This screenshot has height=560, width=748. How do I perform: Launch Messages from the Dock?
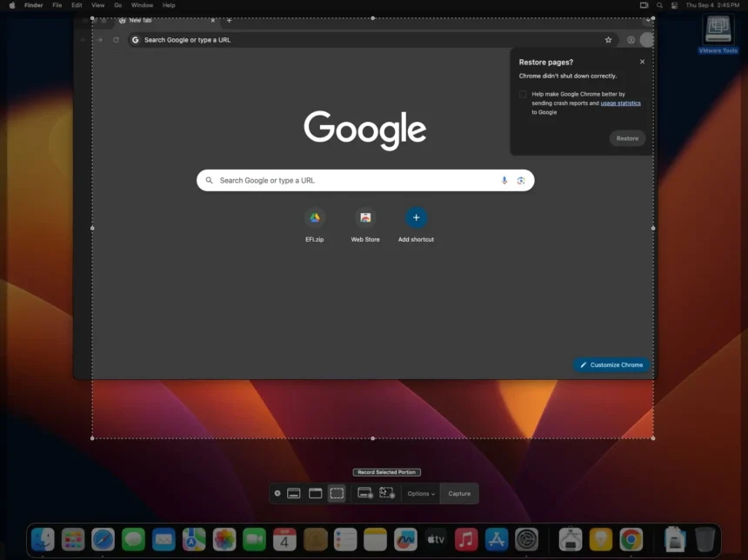pyautogui.click(x=134, y=539)
